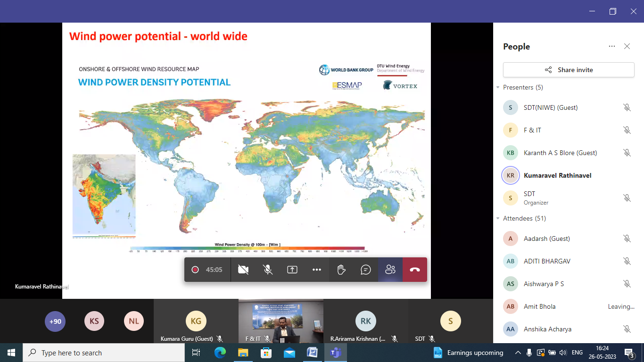Click the recording indicator icon
The image size is (644, 362).
(195, 270)
